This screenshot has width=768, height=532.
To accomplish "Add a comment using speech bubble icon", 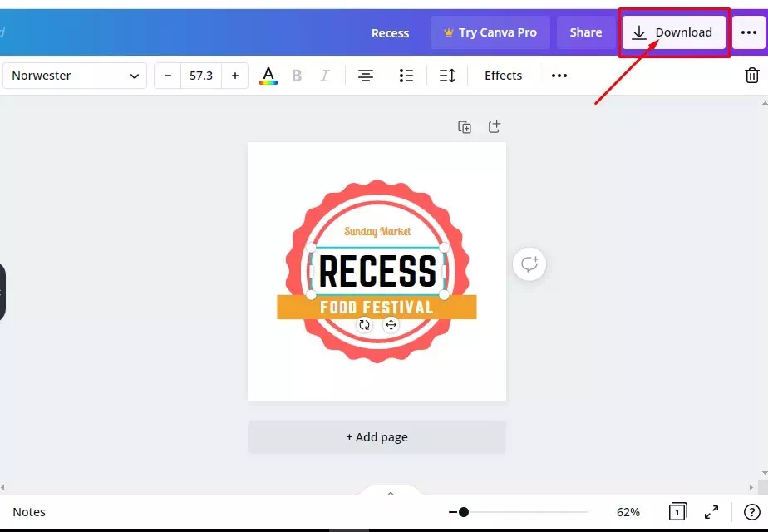I will (529, 264).
